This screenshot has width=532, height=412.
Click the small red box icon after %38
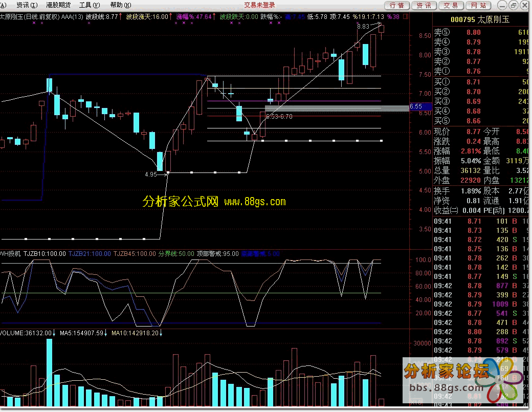tap(406, 16)
